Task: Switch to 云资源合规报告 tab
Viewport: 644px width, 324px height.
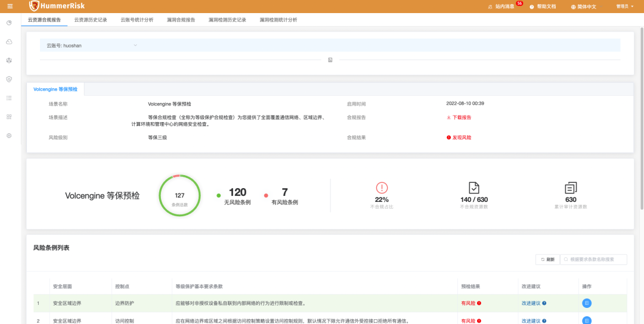Action: [x=44, y=20]
